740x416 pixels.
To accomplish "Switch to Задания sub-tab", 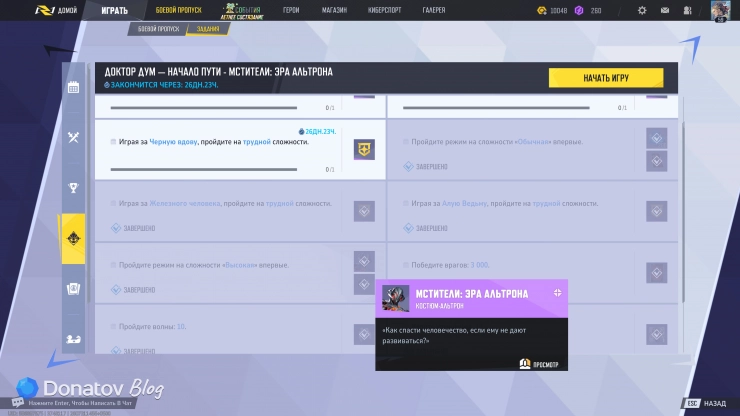I will (208, 29).
